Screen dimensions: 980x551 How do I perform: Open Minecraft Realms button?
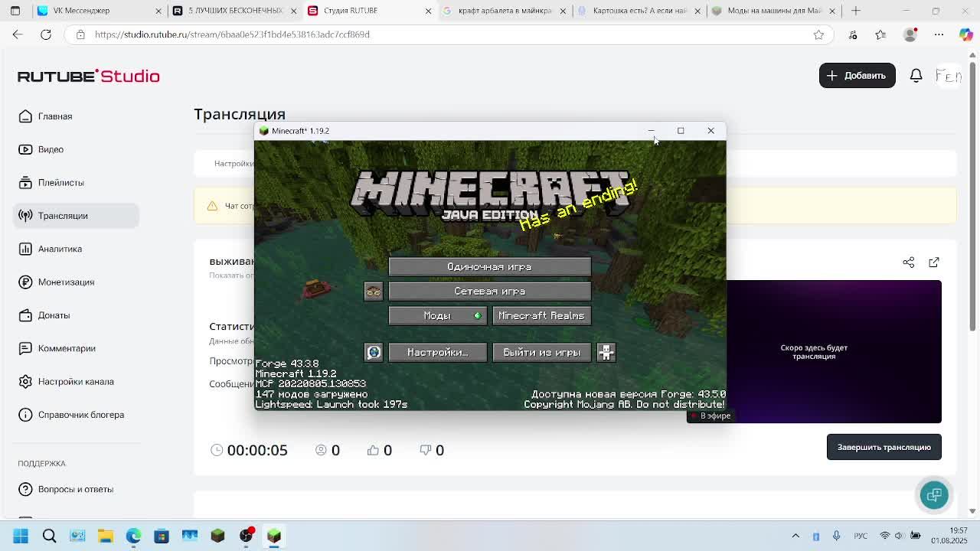point(541,315)
